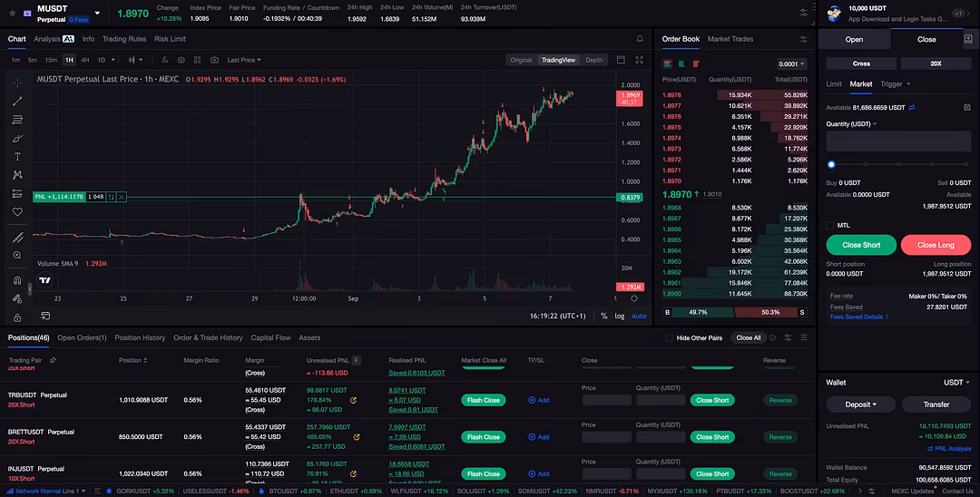Select the text annotation tool
The height and width of the screenshot is (497, 980).
pyautogui.click(x=17, y=156)
